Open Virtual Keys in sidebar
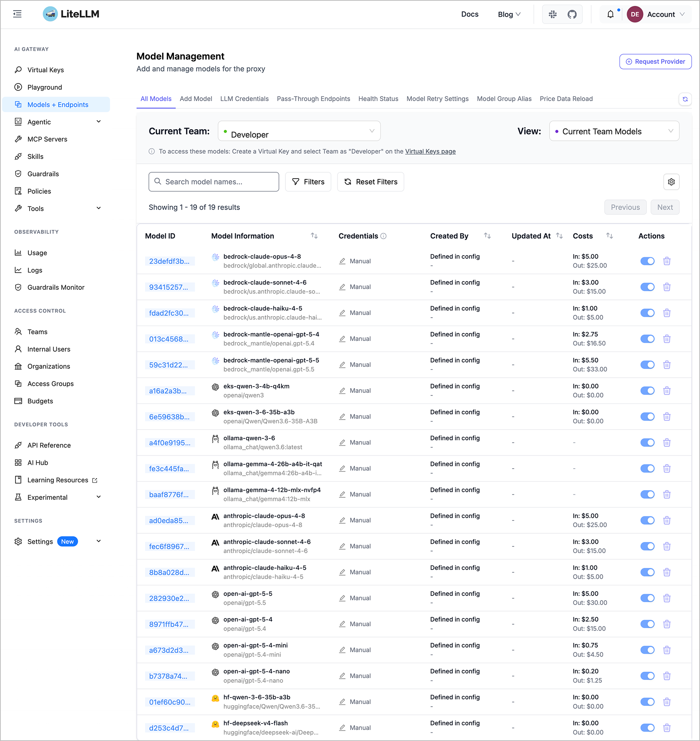The width and height of the screenshot is (700, 741). 56,70
